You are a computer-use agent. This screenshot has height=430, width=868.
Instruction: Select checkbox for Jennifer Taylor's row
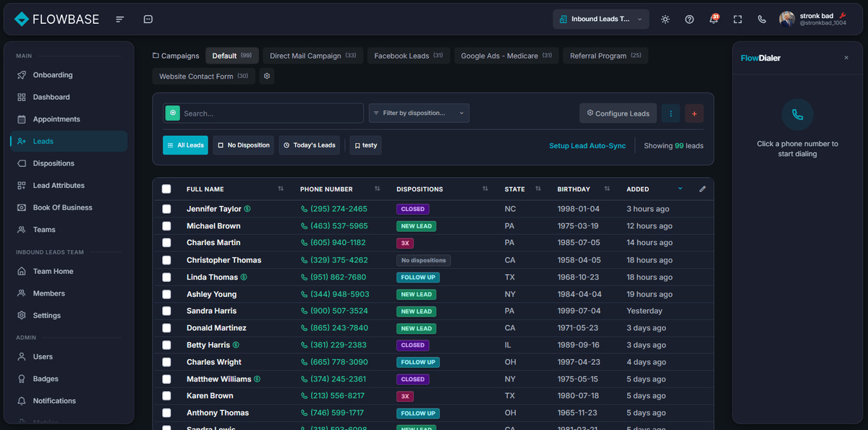pyautogui.click(x=166, y=209)
